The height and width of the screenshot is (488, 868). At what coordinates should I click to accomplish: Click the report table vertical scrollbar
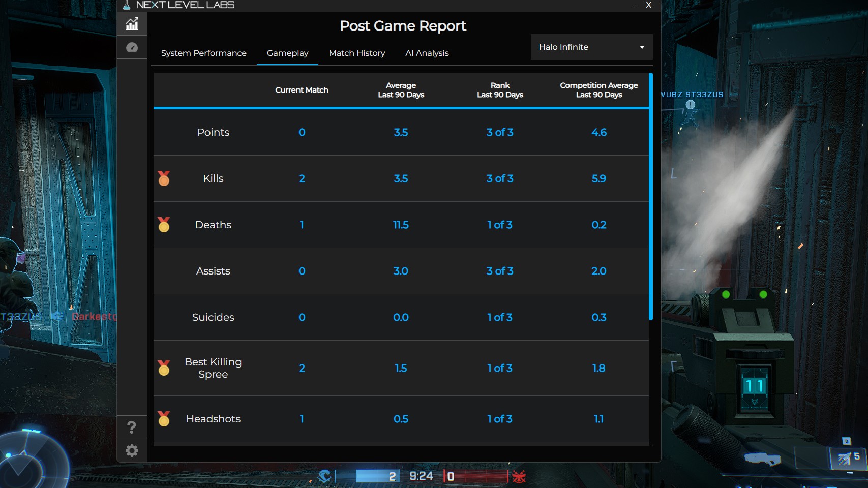(650, 197)
